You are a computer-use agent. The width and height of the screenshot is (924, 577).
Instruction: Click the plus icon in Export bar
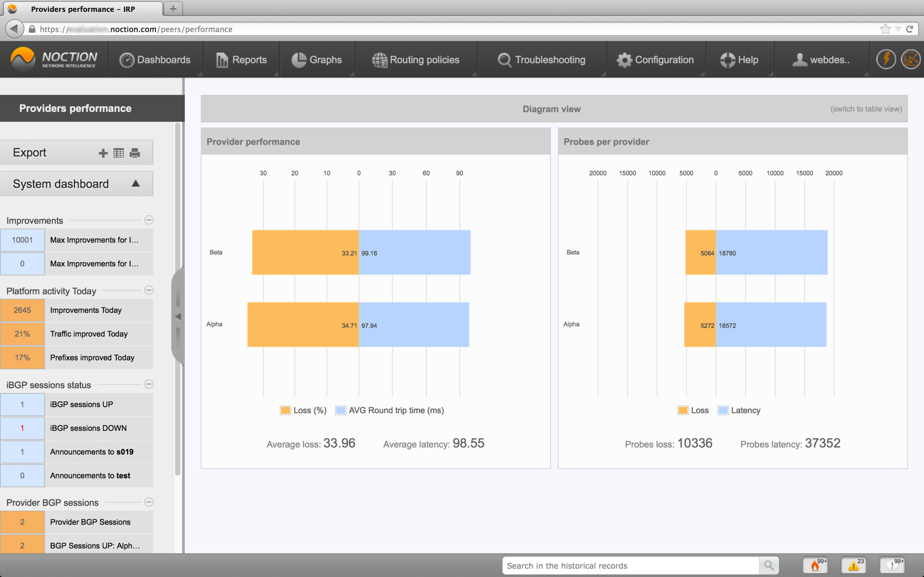pyautogui.click(x=103, y=153)
